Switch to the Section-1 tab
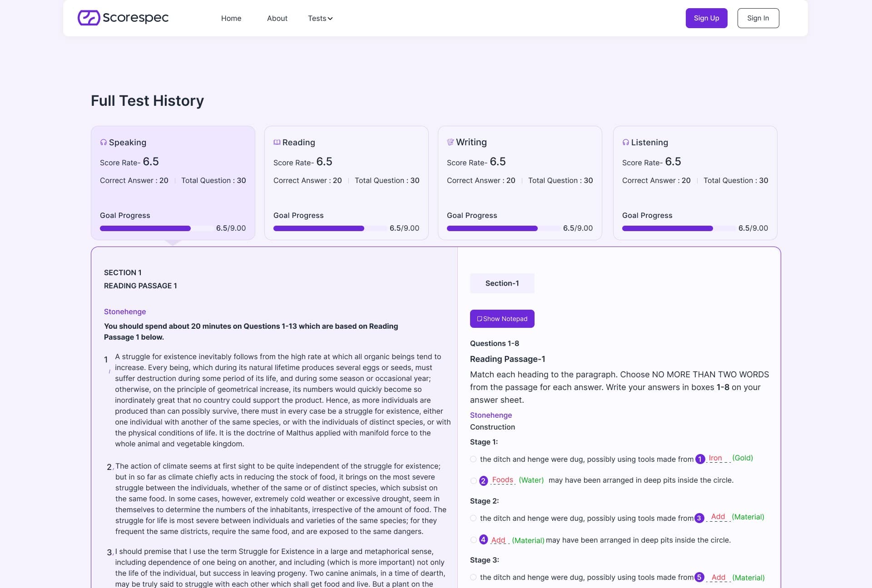This screenshot has width=872, height=588. coord(502,283)
